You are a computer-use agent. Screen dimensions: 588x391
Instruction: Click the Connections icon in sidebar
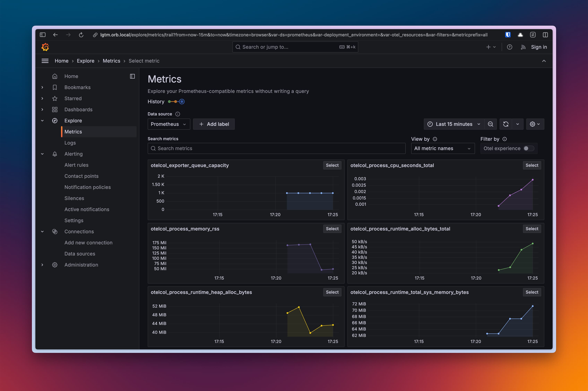[55, 232]
